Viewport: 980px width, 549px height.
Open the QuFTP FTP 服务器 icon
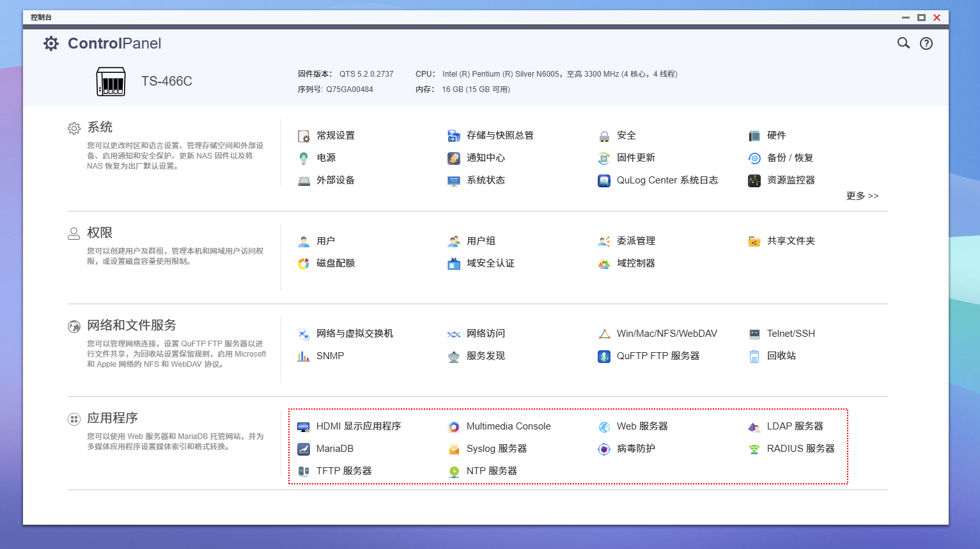pos(604,356)
